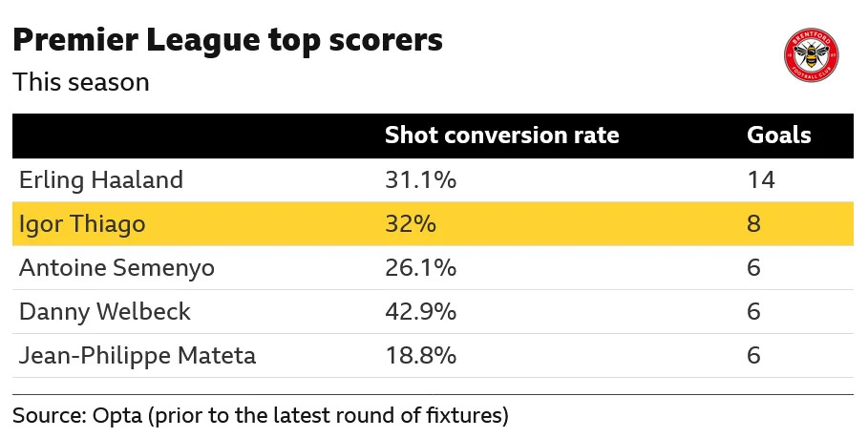Viewport: 868px width, 438px height.
Task: Select the "Goals" column header
Action: [x=778, y=136]
